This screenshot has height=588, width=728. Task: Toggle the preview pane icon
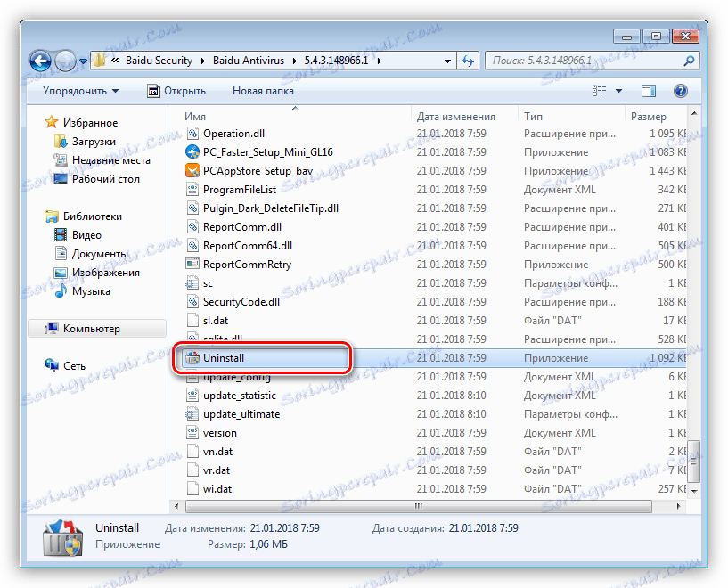(x=648, y=91)
